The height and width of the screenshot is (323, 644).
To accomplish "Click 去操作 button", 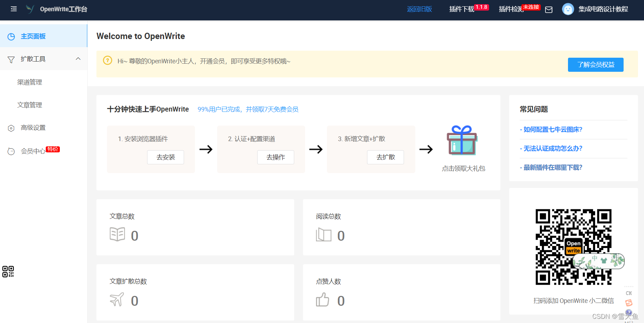I will coord(276,157).
